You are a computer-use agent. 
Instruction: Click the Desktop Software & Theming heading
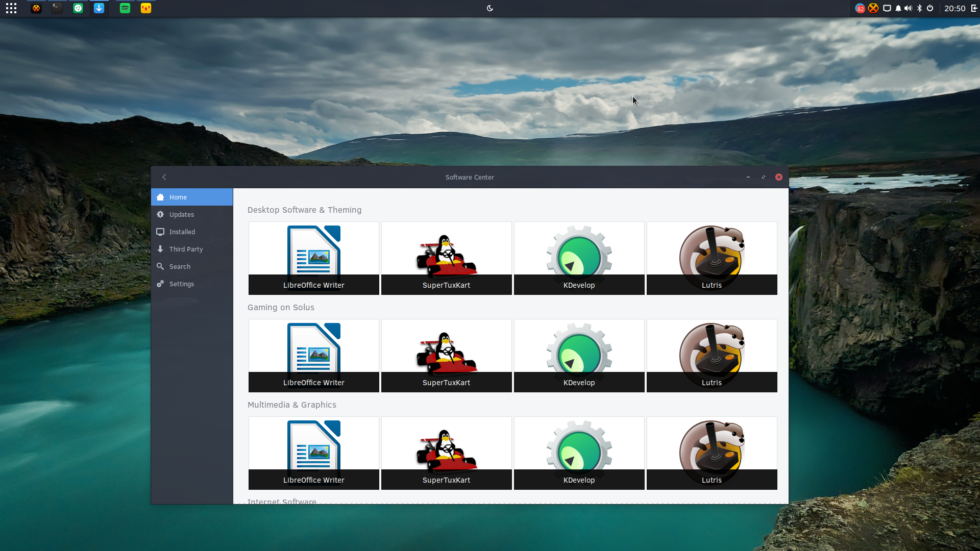pyautogui.click(x=304, y=210)
